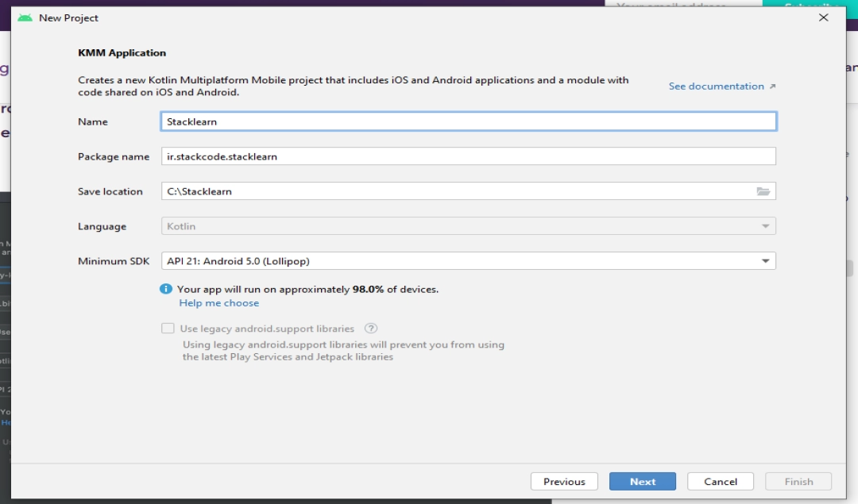Viewport: 858px width, 504px height.
Task: Click the Minimum SDK label
Action: coord(114,261)
